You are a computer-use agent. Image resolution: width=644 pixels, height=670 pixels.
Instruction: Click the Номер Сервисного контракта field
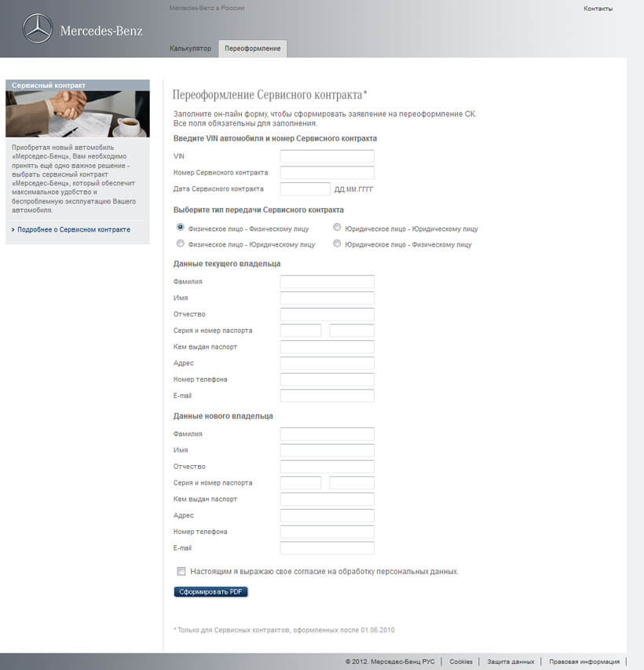coord(327,173)
